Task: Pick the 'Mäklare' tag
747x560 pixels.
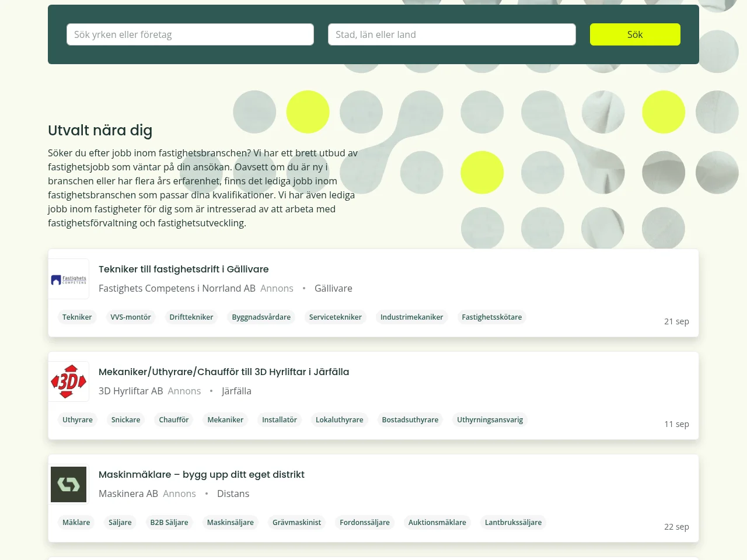Action: (x=76, y=523)
